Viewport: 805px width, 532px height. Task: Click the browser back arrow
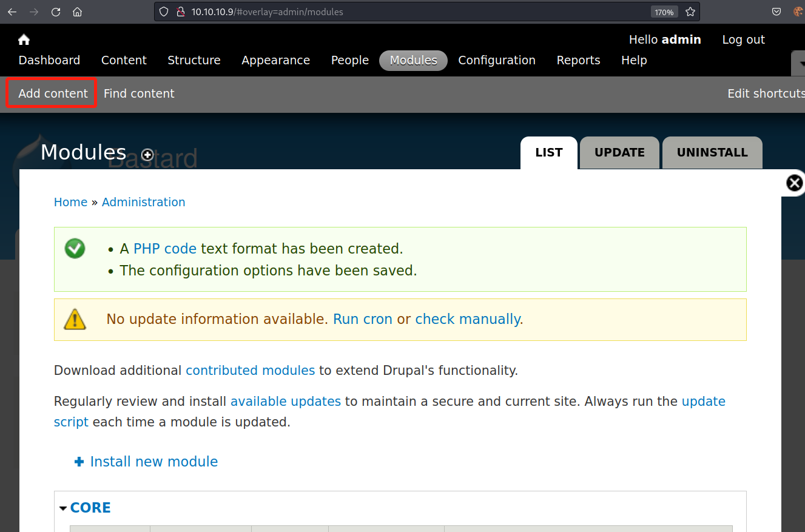coord(12,12)
